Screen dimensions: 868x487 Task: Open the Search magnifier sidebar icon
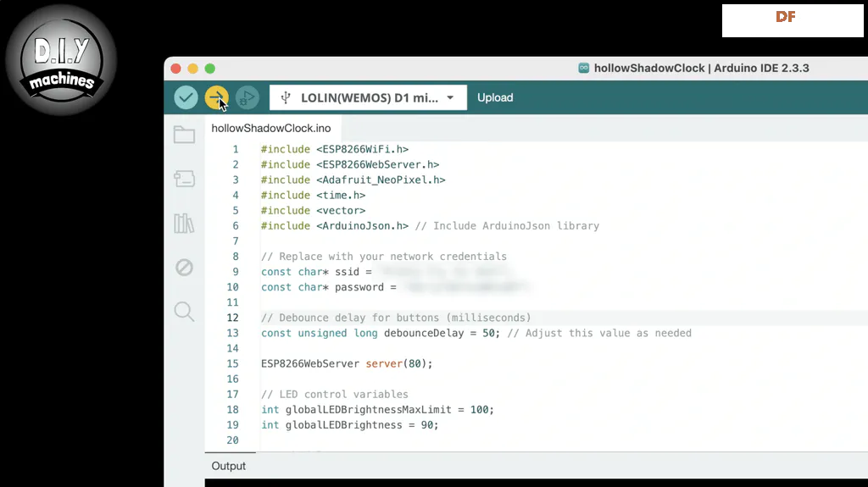184,312
